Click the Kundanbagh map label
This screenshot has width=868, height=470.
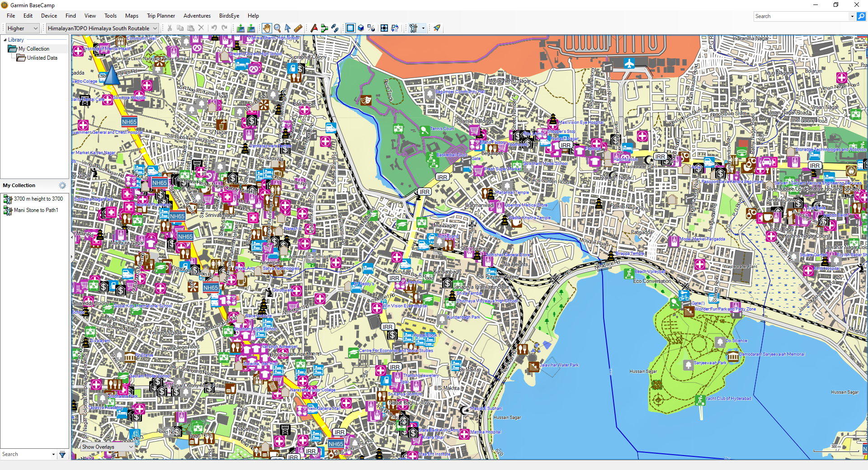pos(447,272)
